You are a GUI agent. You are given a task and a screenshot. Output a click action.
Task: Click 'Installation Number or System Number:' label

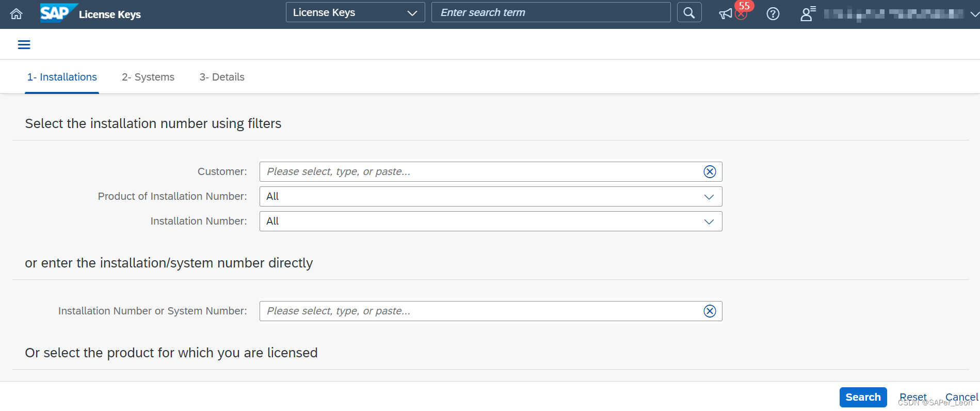click(152, 311)
